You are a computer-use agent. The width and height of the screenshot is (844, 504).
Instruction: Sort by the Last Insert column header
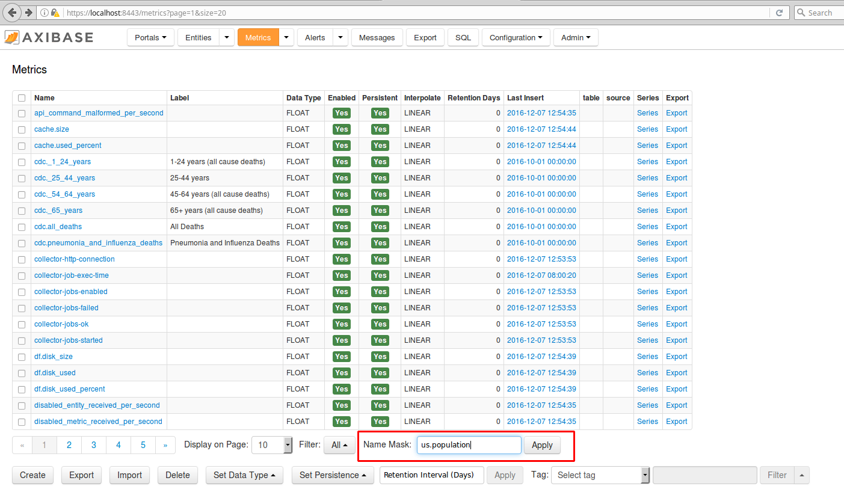525,98
